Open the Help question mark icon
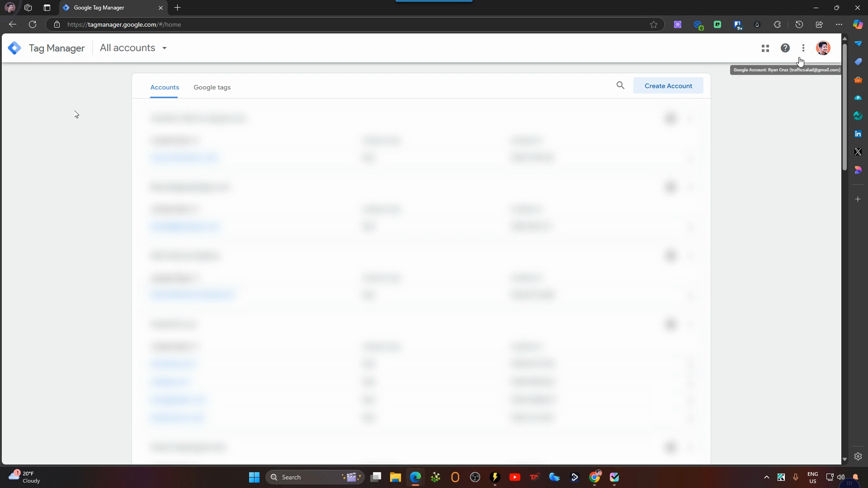 pyautogui.click(x=785, y=48)
